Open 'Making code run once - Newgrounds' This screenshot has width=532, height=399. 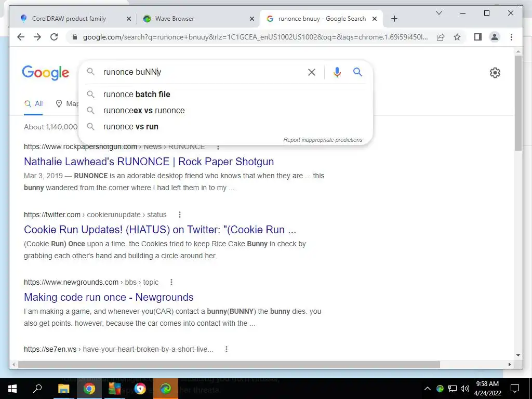tap(109, 297)
